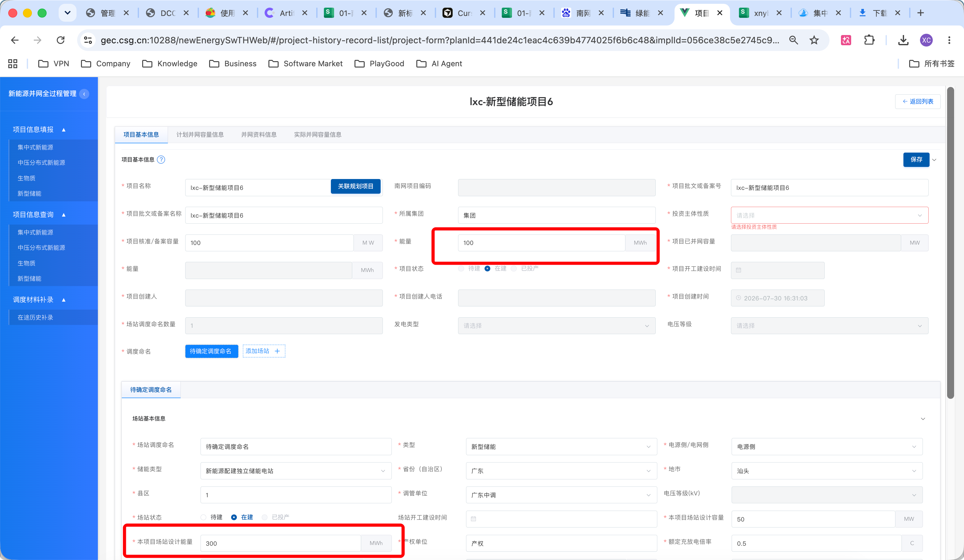Open the 电源侧/电网侧 dropdown
Screen dimensions: 964x560
point(827,447)
